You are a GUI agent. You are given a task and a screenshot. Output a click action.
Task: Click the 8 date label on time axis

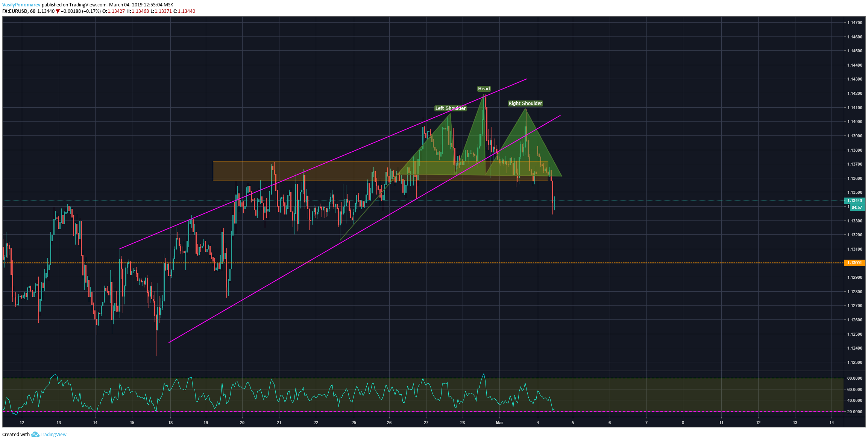click(x=683, y=423)
